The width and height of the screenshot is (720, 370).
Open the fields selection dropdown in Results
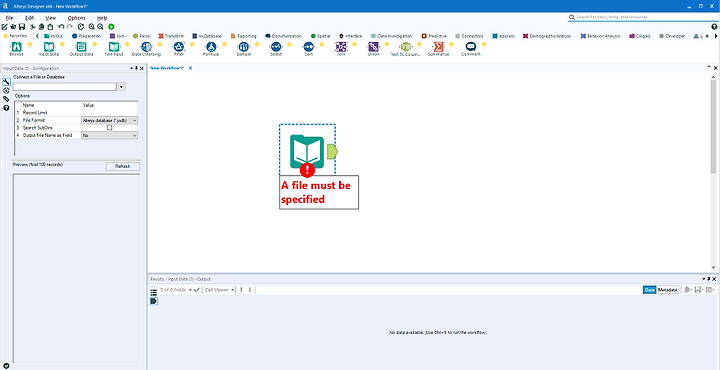click(x=190, y=290)
